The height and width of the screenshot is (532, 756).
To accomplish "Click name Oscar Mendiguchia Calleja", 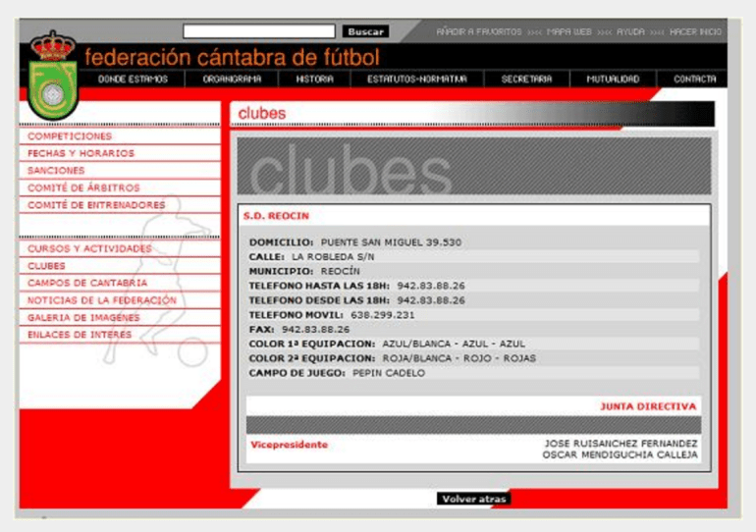I will (x=621, y=454).
